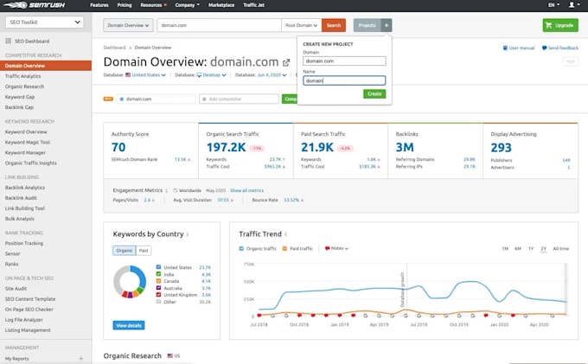The height and width of the screenshot is (364, 588).
Task: Open the Pricing menu item
Action: tap(125, 5)
